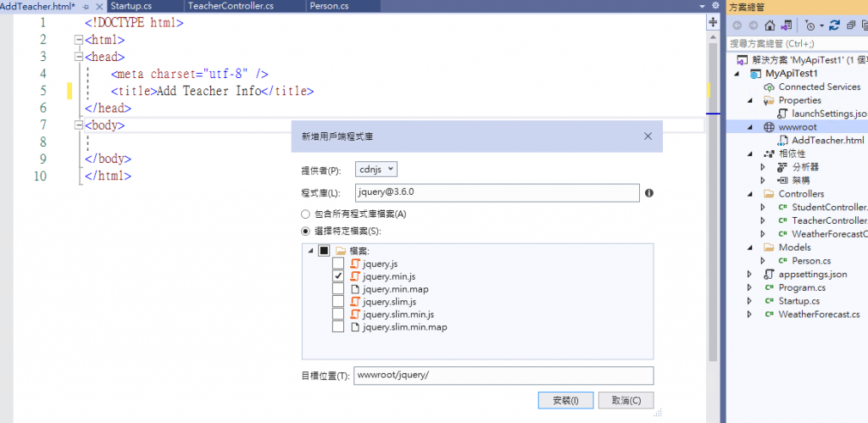Expand the 分析器 node

pyautogui.click(x=763, y=167)
